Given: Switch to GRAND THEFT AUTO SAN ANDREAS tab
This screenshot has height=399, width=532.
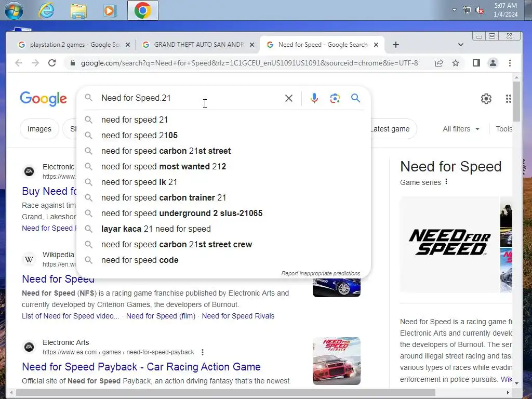Looking at the screenshot, I should click(x=198, y=45).
